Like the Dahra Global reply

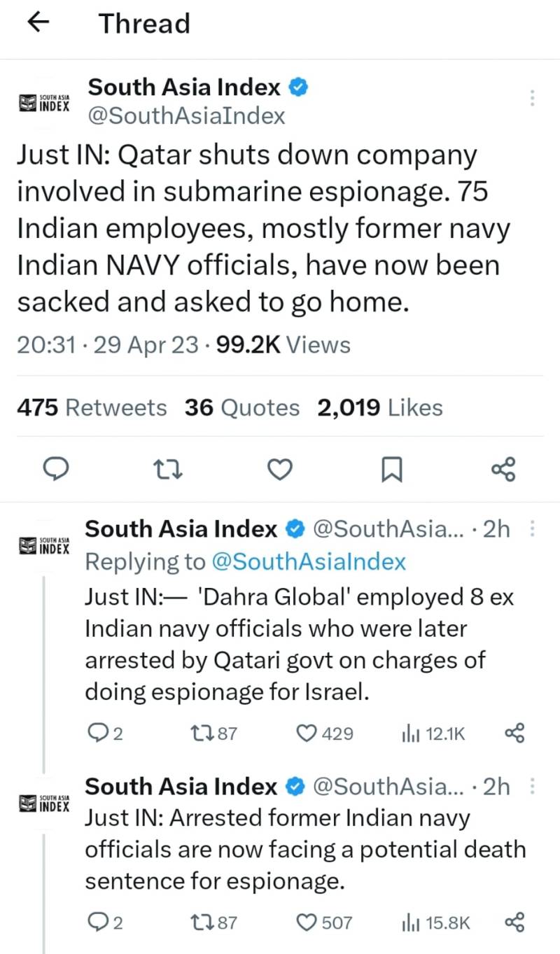[325, 734]
